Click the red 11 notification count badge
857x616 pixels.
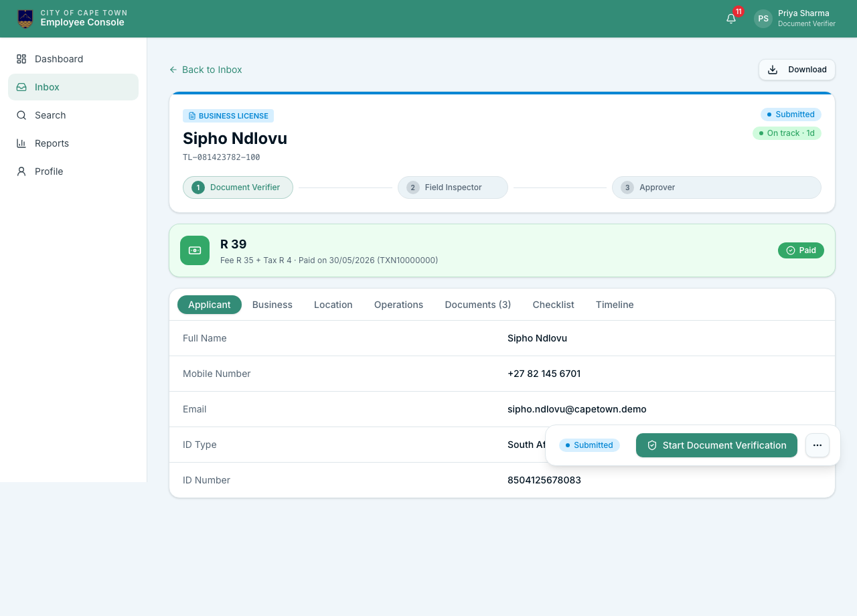click(738, 11)
